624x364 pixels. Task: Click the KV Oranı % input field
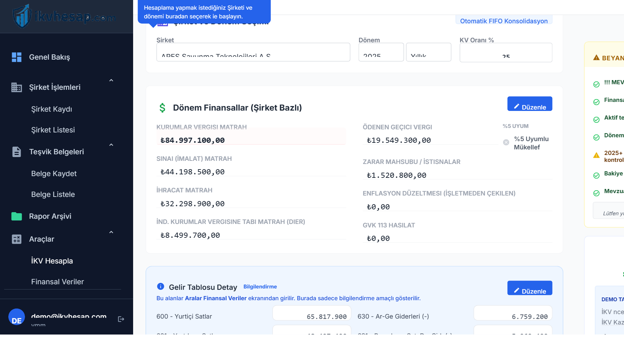pyautogui.click(x=506, y=53)
